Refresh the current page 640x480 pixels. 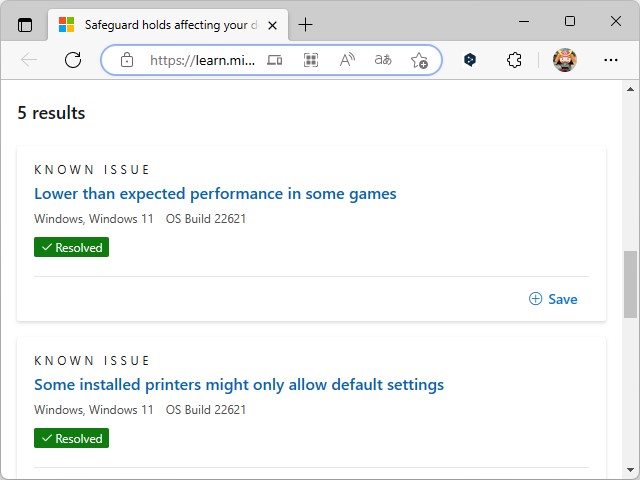(x=73, y=60)
